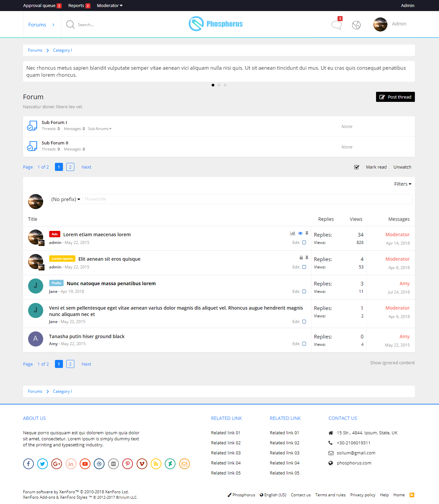The height and width of the screenshot is (504, 439).
Task: Tick the checkbox for Lorem etiam maecenas thread
Action: [304, 243]
